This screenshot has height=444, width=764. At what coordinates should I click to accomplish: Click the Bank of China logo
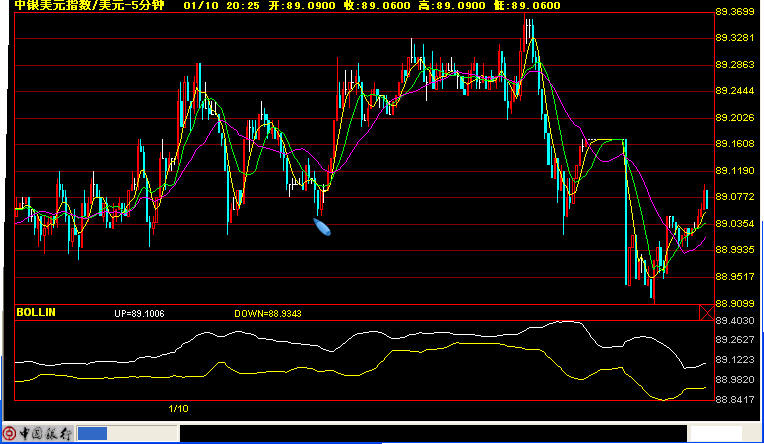click(38, 433)
